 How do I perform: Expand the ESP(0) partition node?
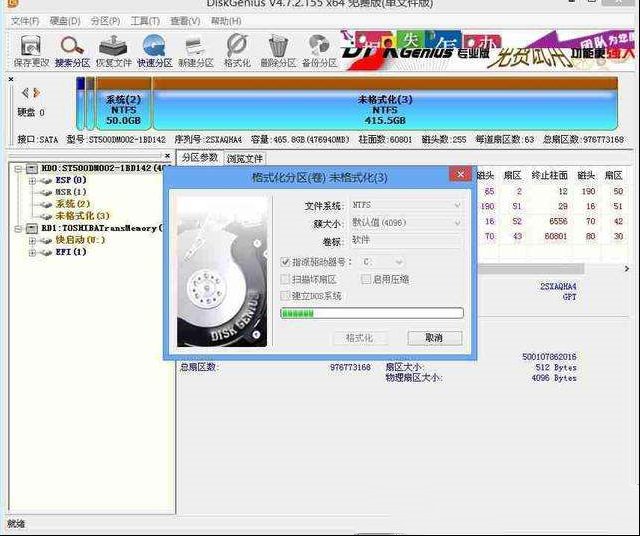pyautogui.click(x=32, y=180)
